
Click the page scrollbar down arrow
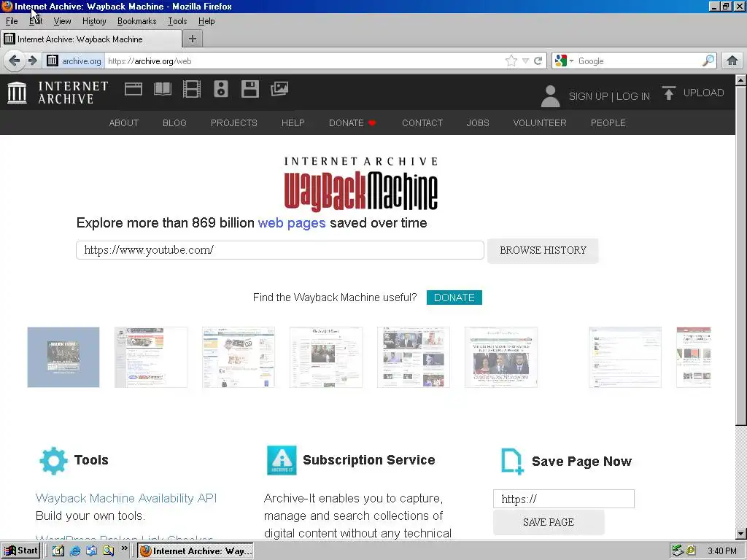click(x=741, y=533)
